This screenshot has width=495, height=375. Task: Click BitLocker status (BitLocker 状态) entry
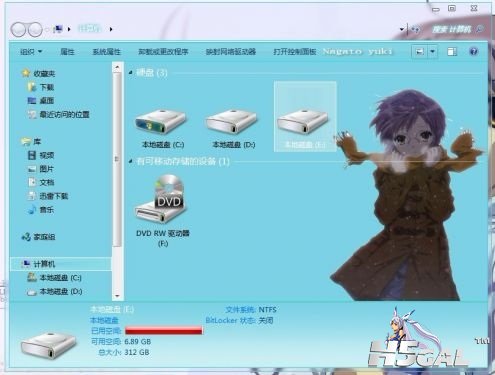click(x=239, y=320)
